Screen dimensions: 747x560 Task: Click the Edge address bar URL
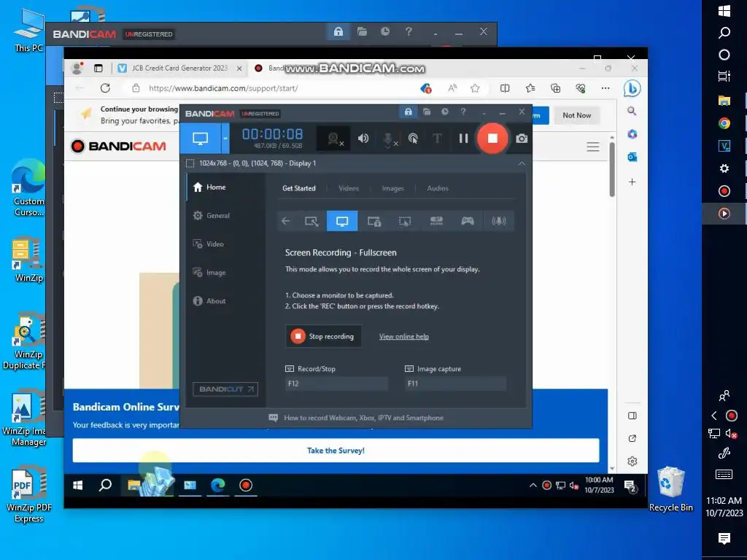click(x=223, y=88)
